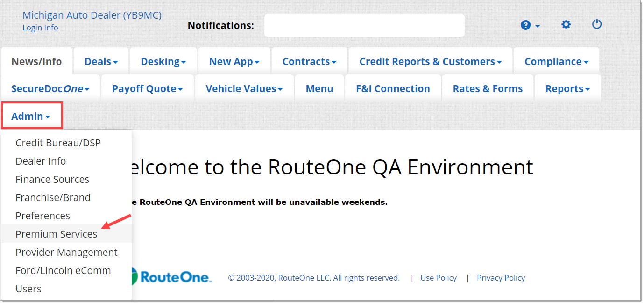This screenshot has height=304, width=644.
Task: Click the Login Info link
Action: point(40,28)
